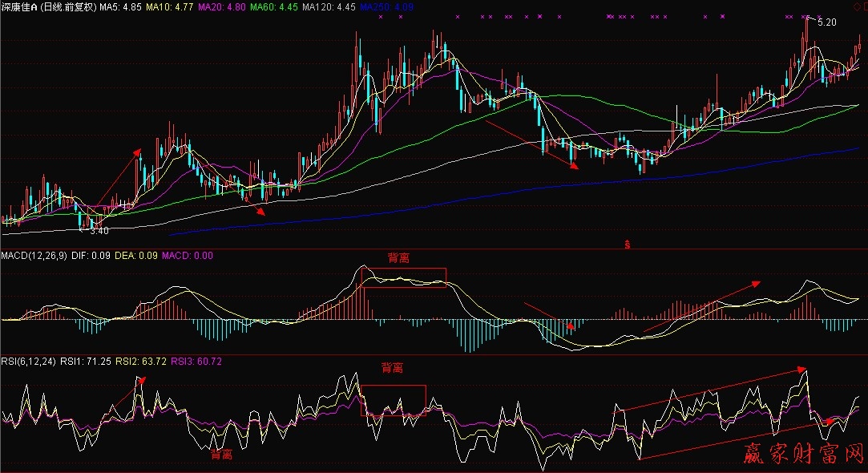Open the MACD(12,26,9) indicator parameters label
The image size is (868, 473).
[x=33, y=256]
